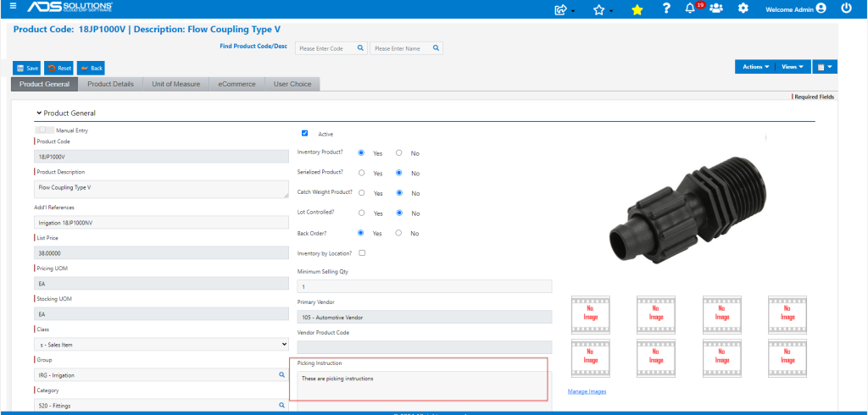Click the Pricing UOM field
Image resolution: width=868 pixels, height=415 pixels.
point(162,284)
